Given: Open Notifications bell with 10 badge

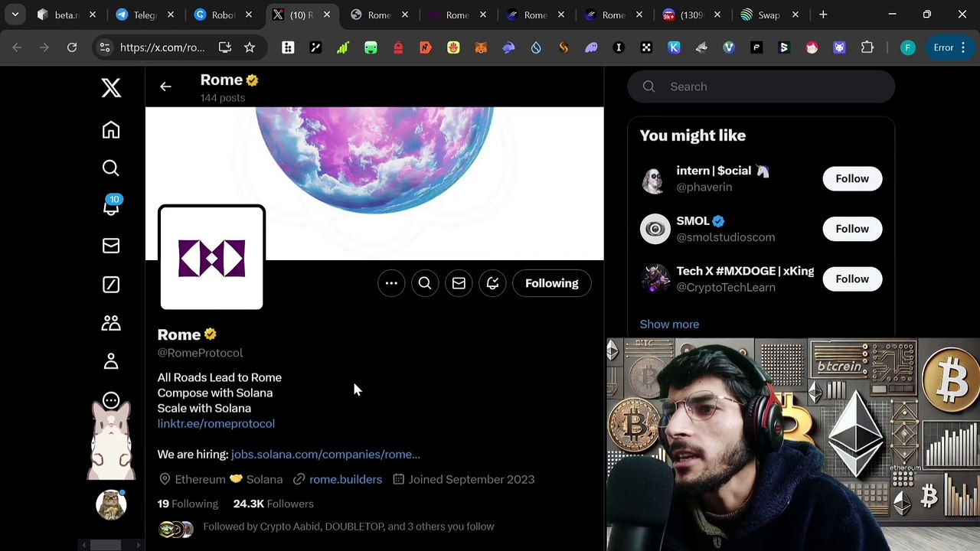Looking at the screenshot, I should [x=111, y=206].
